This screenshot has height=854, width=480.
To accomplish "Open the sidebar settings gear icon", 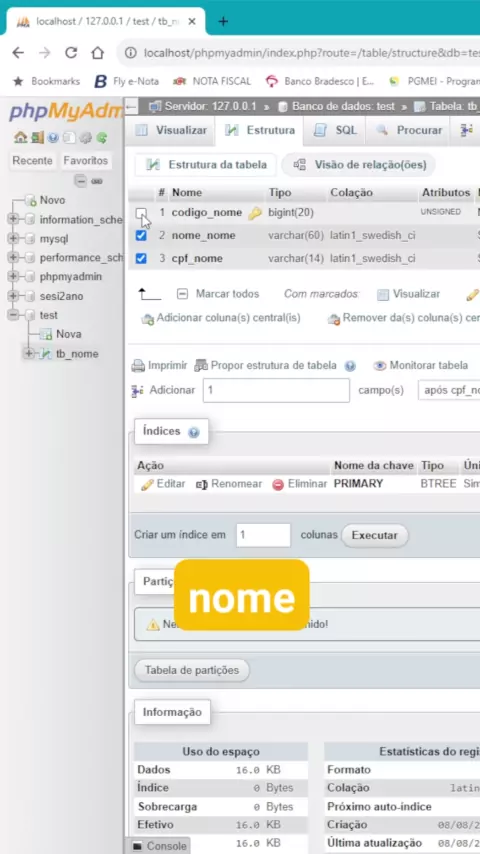I will (x=86, y=138).
